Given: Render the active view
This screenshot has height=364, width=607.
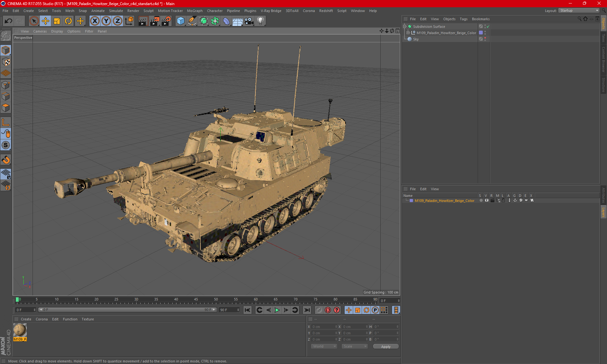Looking at the screenshot, I should [143, 21].
